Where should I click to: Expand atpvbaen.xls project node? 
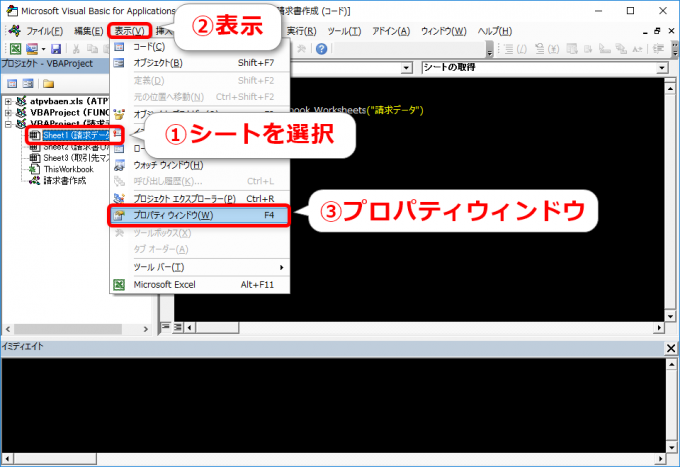point(8,101)
